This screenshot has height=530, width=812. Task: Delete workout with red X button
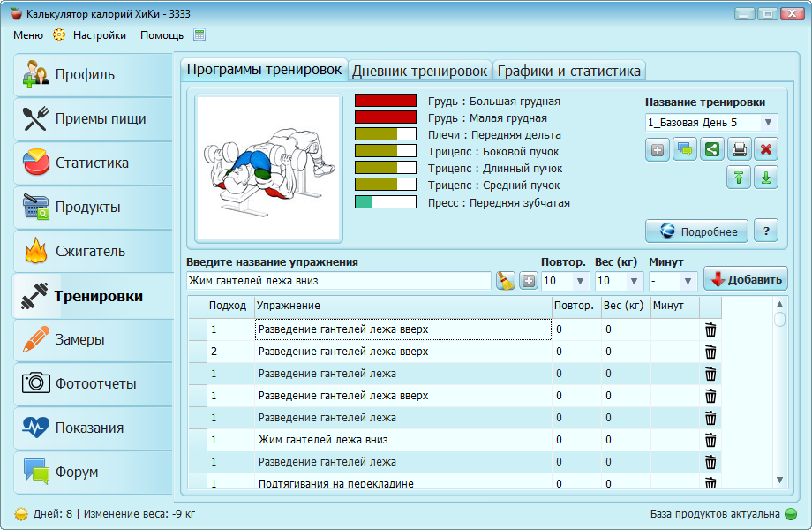[x=766, y=149]
